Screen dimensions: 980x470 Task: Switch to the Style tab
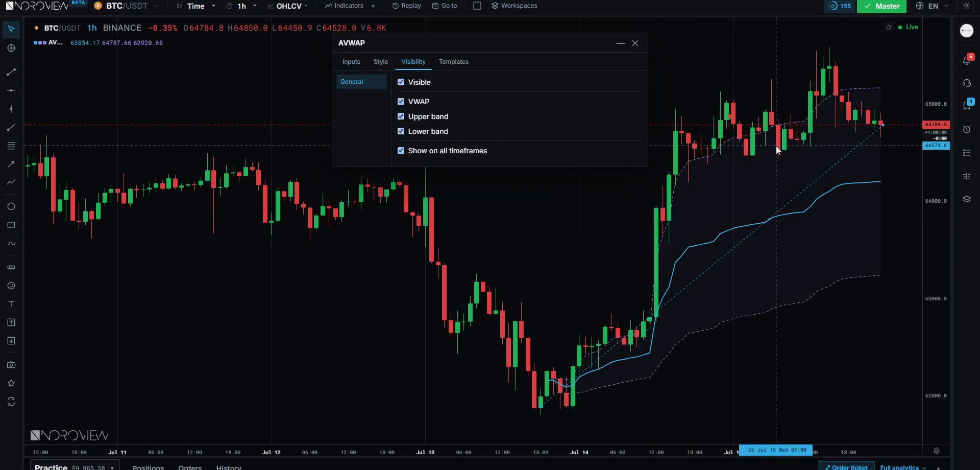pos(381,62)
